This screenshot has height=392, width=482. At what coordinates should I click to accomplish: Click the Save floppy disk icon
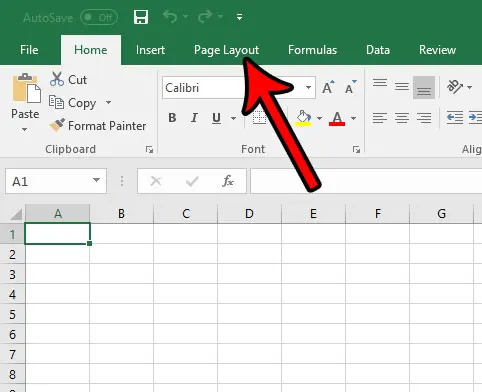[x=141, y=17]
